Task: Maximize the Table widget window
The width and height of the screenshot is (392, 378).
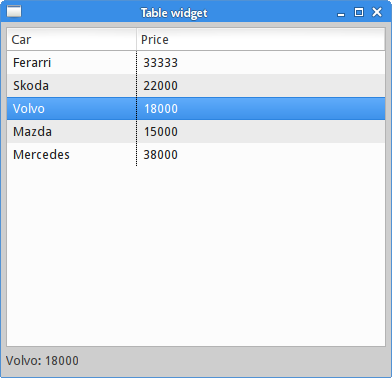Action: tap(359, 12)
